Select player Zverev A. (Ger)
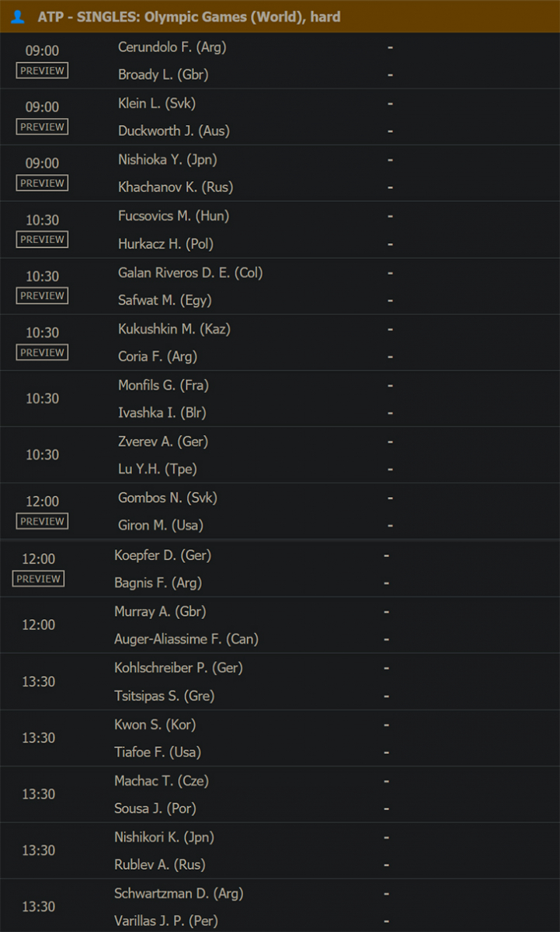Viewport: 560px width, 932px height. click(x=163, y=441)
